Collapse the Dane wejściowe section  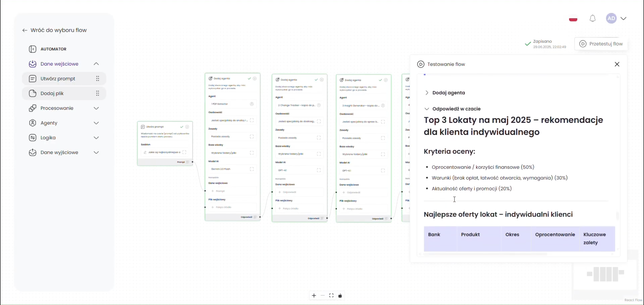pyautogui.click(x=96, y=64)
